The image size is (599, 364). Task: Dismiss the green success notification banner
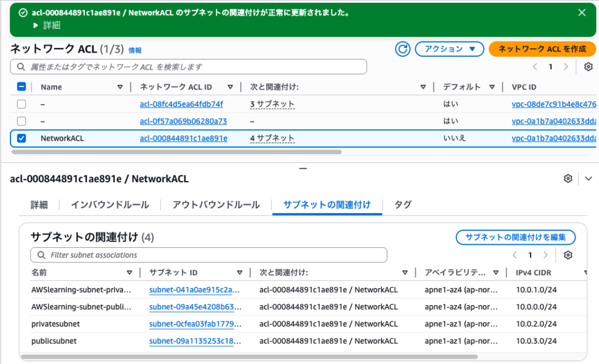[x=581, y=12]
